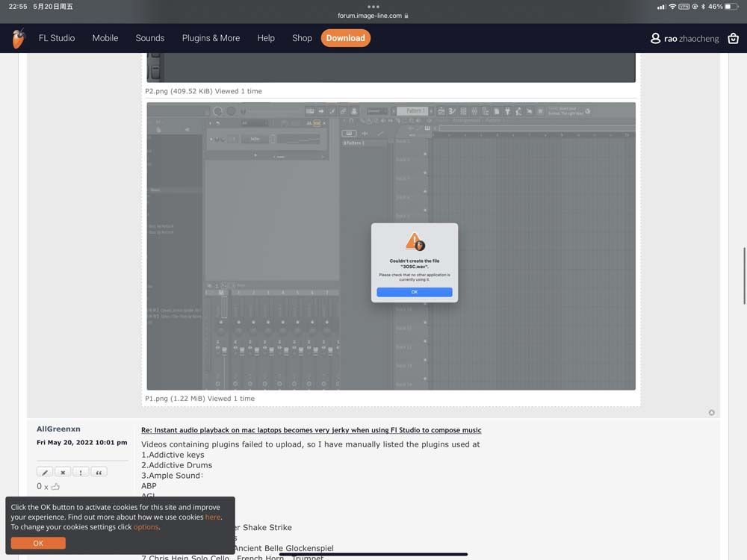Open the cookie settings options link

146,527
